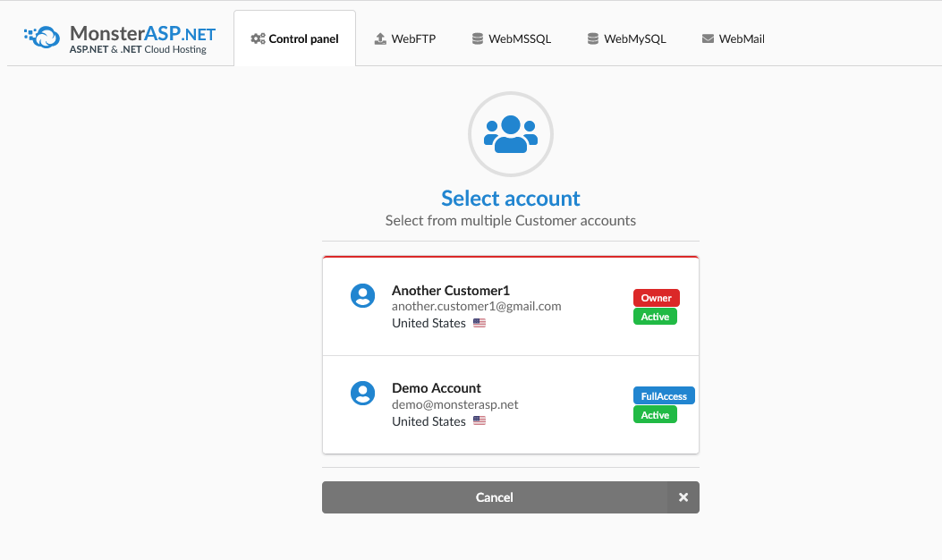
Task: Choose the Demo Account name
Action: (x=437, y=388)
